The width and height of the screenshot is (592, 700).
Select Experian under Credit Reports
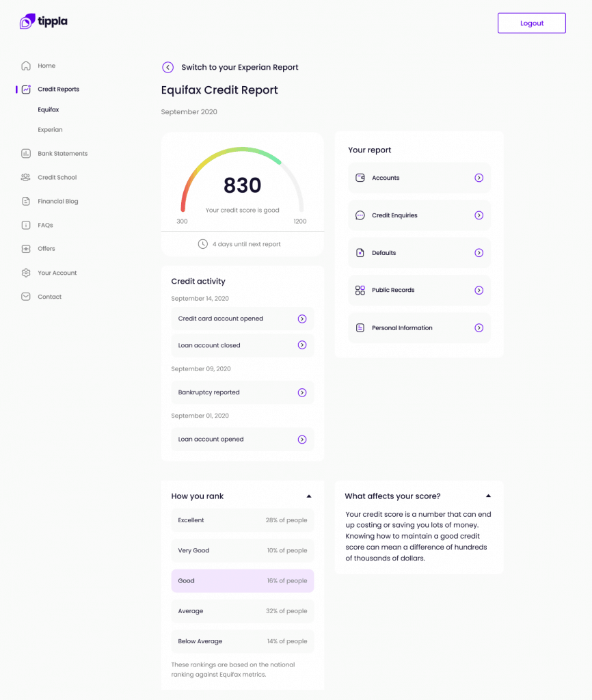point(50,130)
